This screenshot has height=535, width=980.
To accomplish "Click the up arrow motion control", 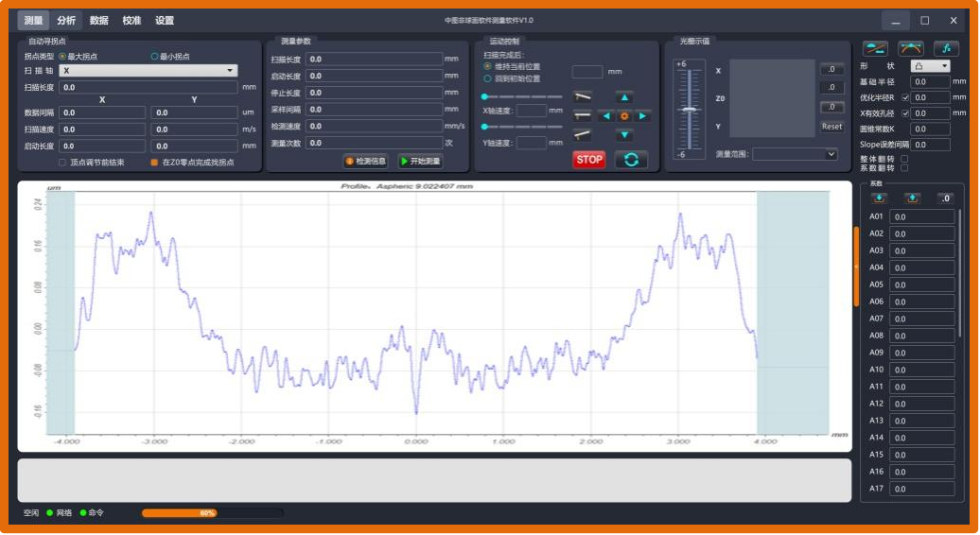I will tap(623, 96).
